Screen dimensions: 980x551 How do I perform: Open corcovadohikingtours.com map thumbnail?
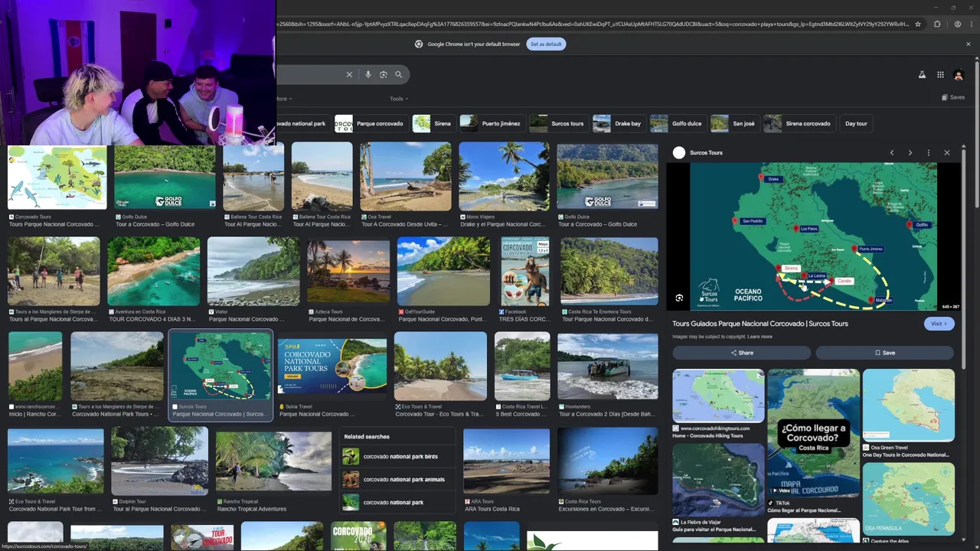click(x=718, y=396)
